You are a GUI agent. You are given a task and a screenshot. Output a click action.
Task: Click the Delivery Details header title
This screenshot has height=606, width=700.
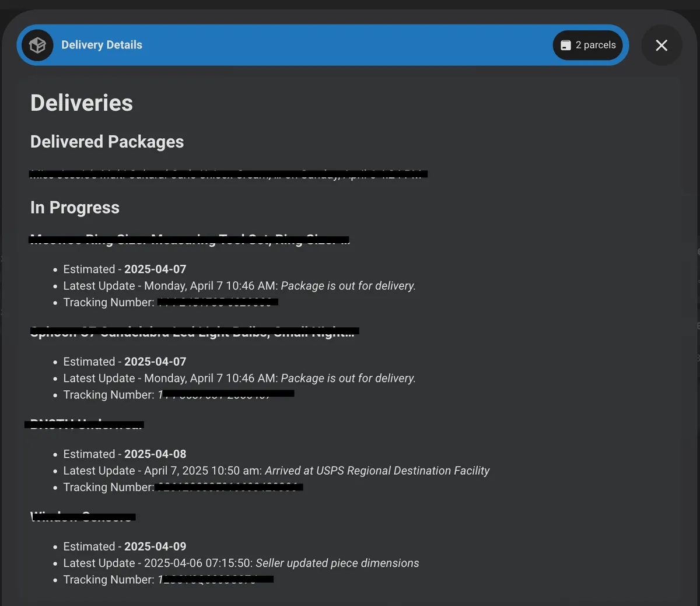(x=101, y=45)
